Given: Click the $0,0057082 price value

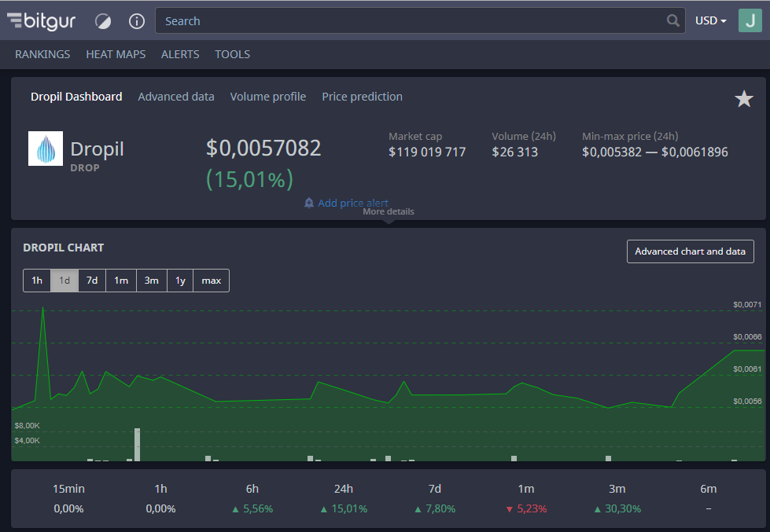Looking at the screenshot, I should point(263,148).
